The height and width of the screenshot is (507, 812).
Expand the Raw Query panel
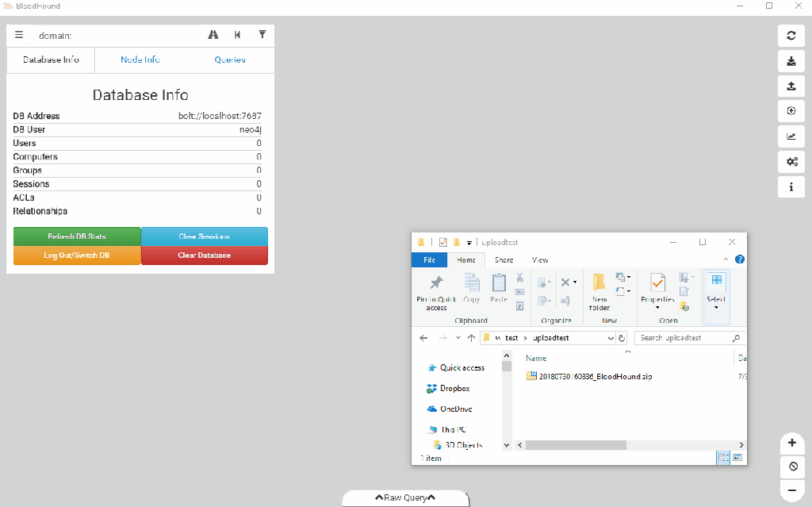point(405,497)
